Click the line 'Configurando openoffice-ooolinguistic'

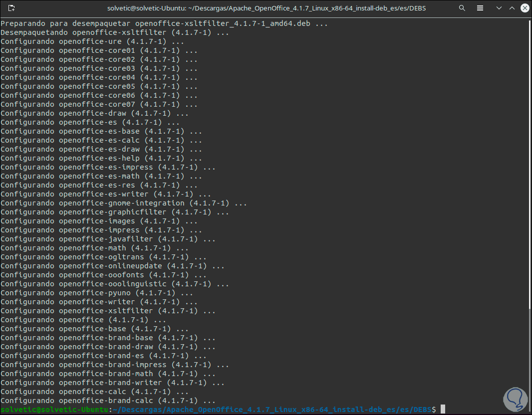coord(115,284)
